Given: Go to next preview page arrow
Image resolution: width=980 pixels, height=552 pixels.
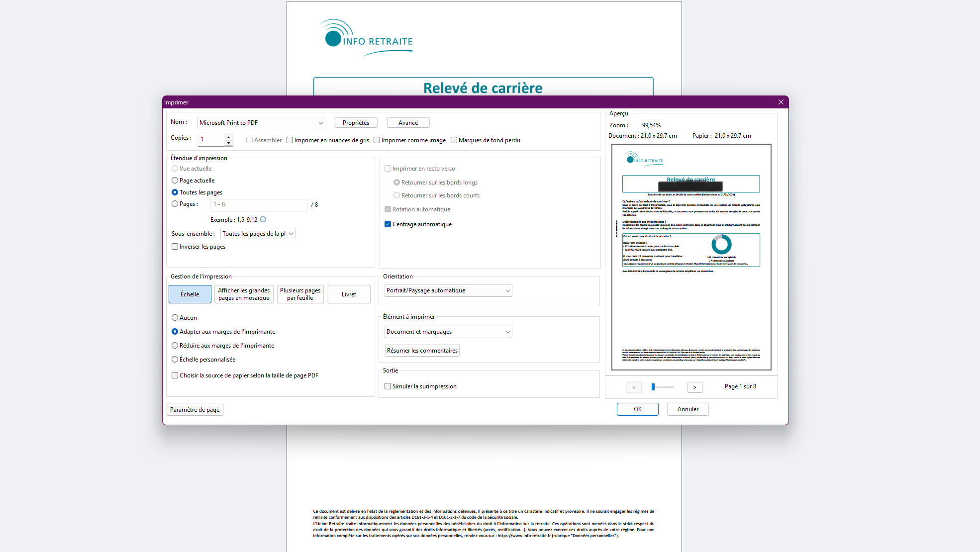Looking at the screenshot, I should [x=694, y=387].
